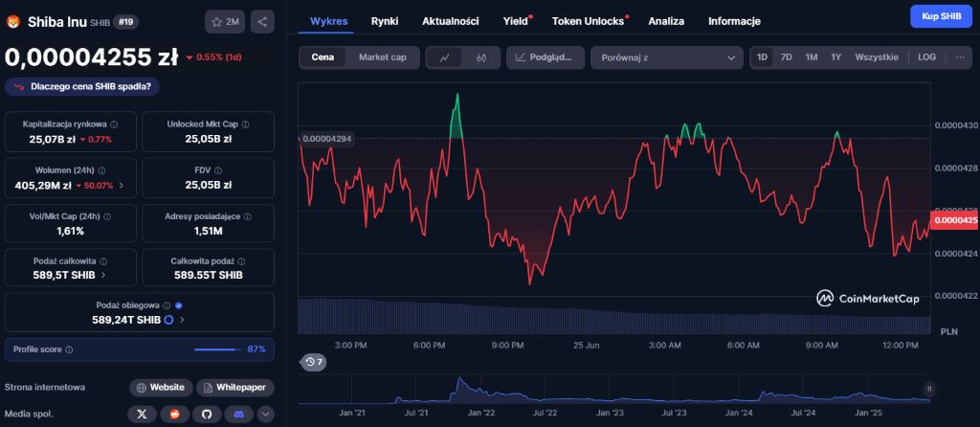Open info icon next to Wolumen (24h)
The image size is (980, 427).
point(101,170)
